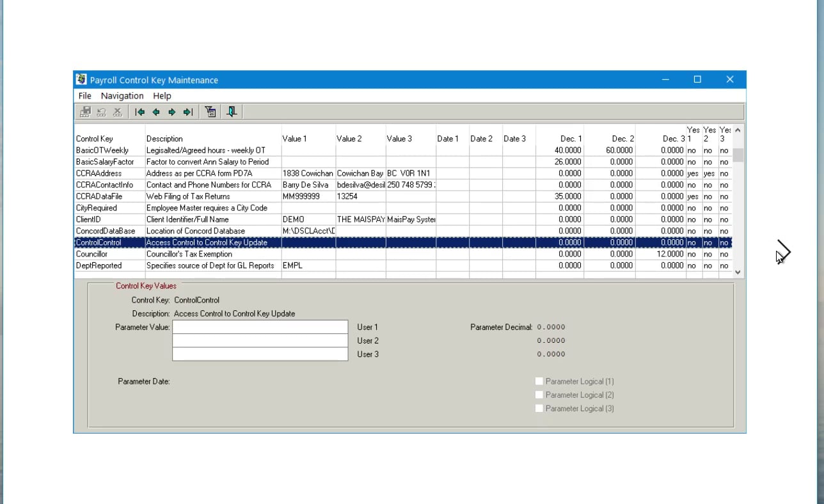Select the BasicOTWeekly row

[403, 150]
